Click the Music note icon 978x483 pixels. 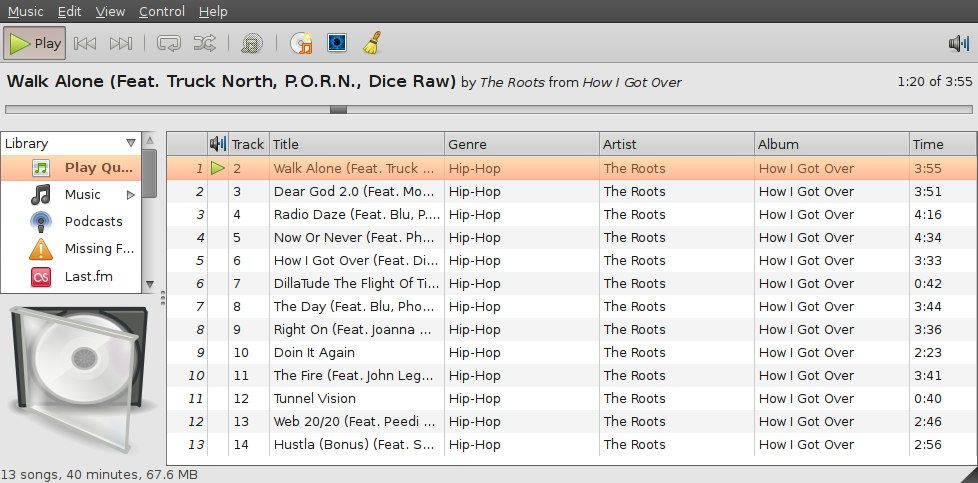[x=41, y=195]
